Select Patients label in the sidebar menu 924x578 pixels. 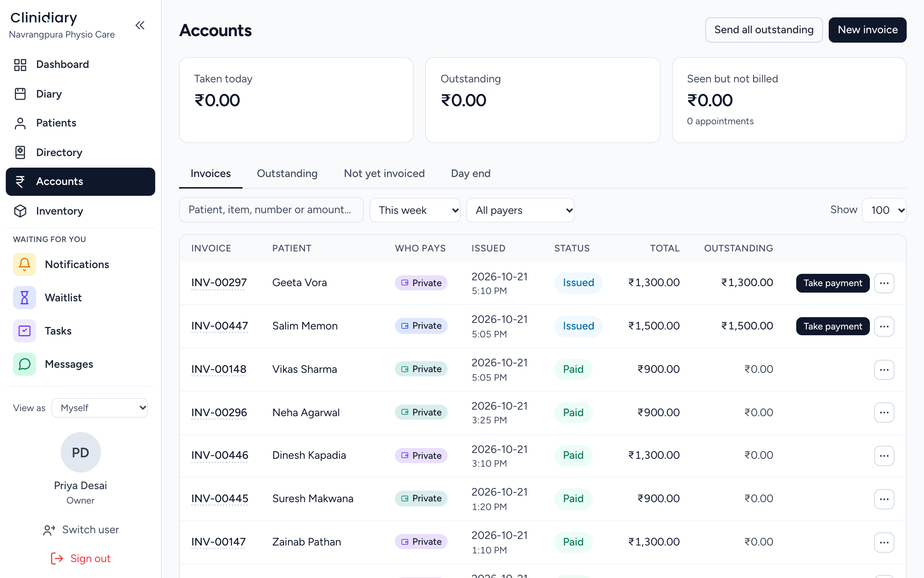click(56, 123)
